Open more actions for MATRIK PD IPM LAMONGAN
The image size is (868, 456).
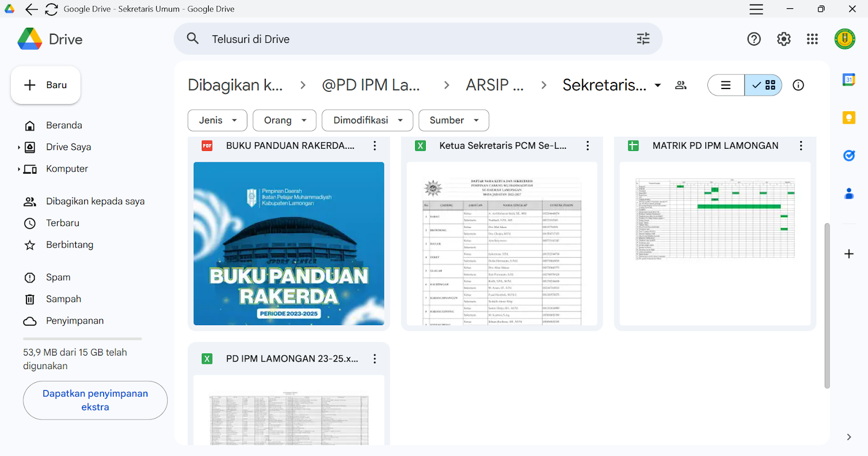801,145
